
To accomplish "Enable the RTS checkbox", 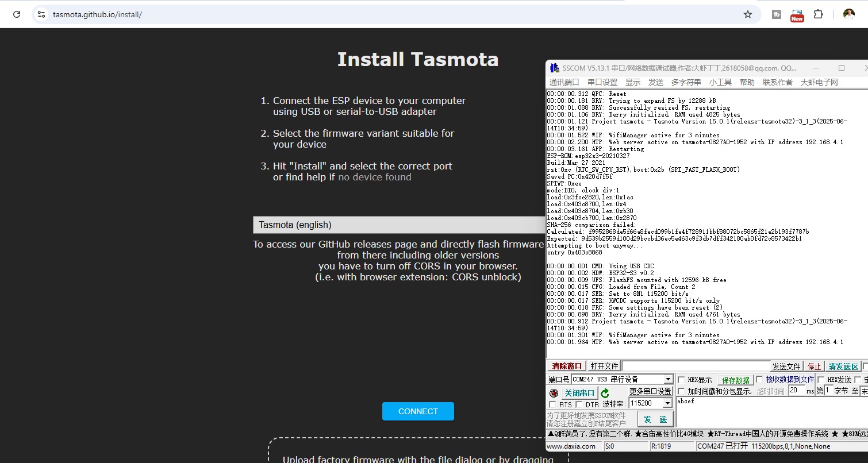I will click(x=552, y=405).
